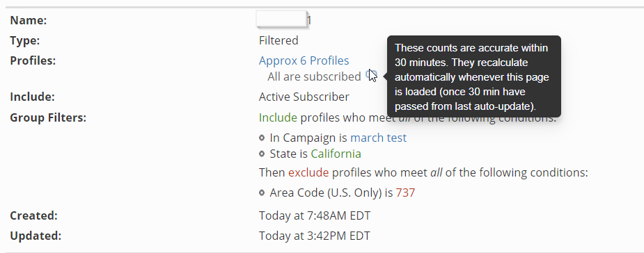
Task: Open the march test campaign link
Action: [378, 138]
